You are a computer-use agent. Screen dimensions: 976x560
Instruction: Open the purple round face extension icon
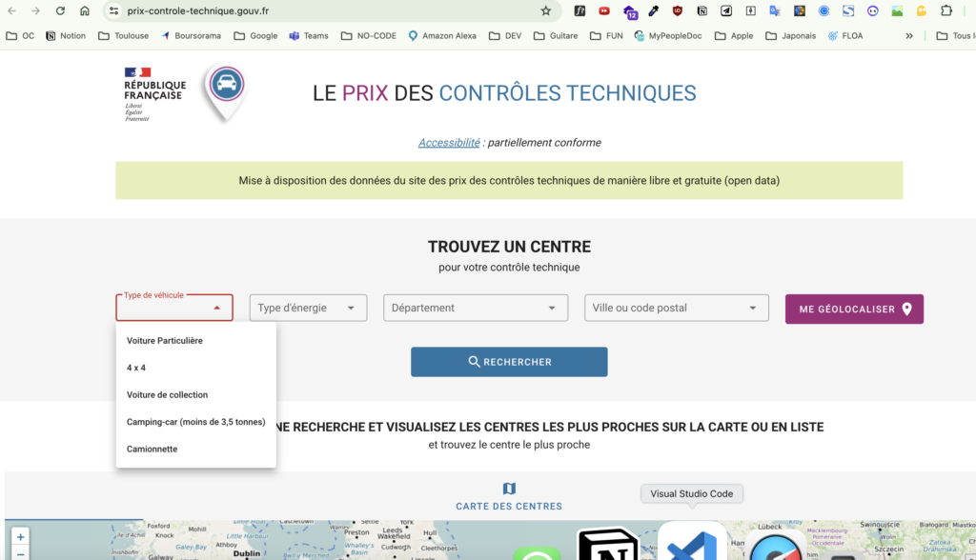pyautogui.click(x=873, y=10)
